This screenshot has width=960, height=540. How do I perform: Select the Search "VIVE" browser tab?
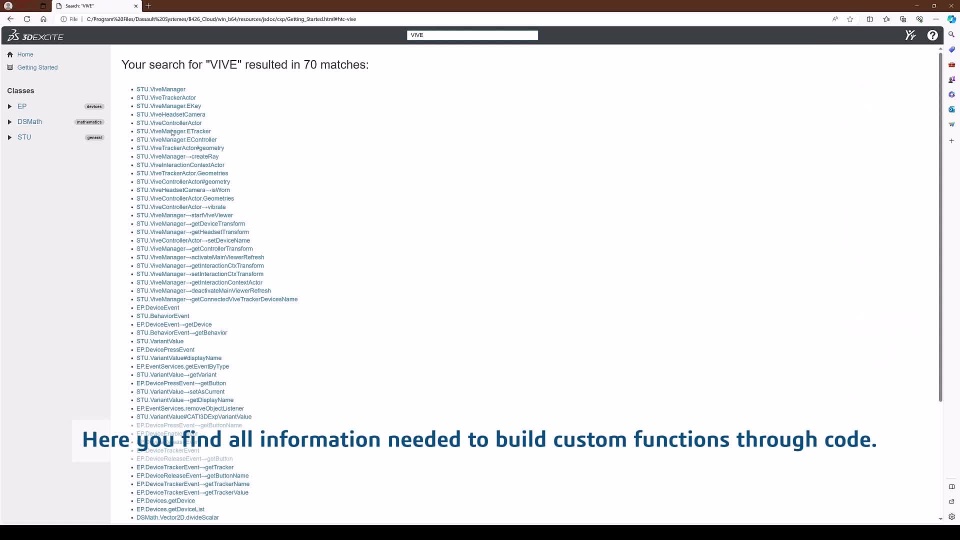95,6
